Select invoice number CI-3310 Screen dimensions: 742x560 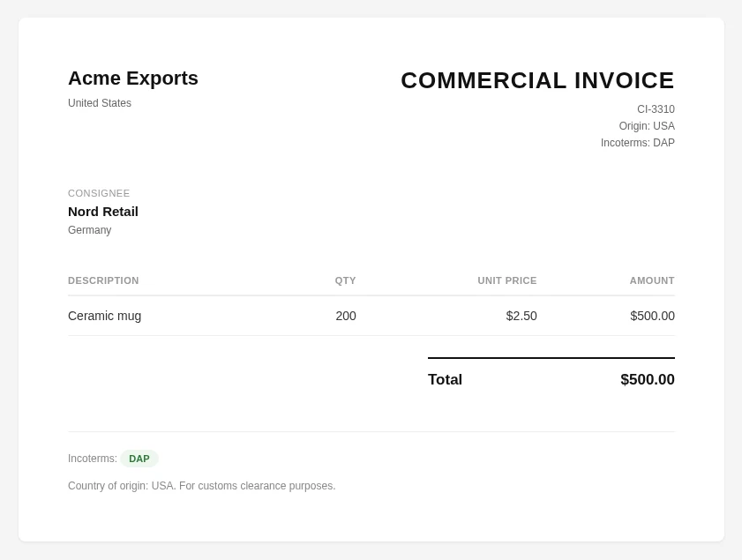pos(656,109)
